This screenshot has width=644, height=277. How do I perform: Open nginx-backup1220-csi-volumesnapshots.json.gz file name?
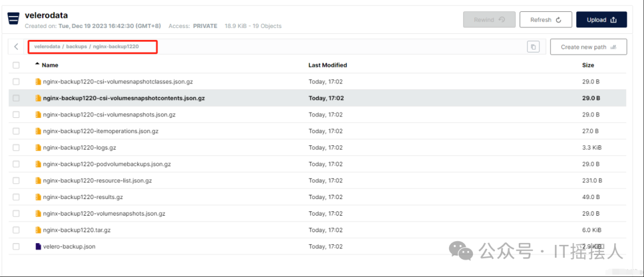pos(109,114)
